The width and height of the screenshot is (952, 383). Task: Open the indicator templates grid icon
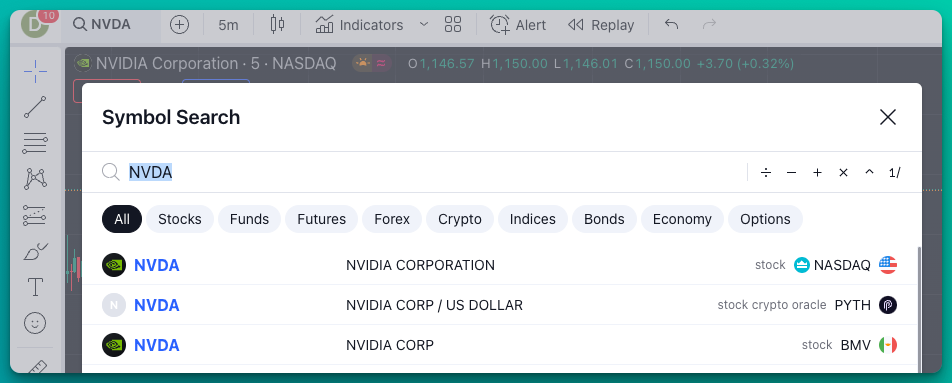click(453, 25)
